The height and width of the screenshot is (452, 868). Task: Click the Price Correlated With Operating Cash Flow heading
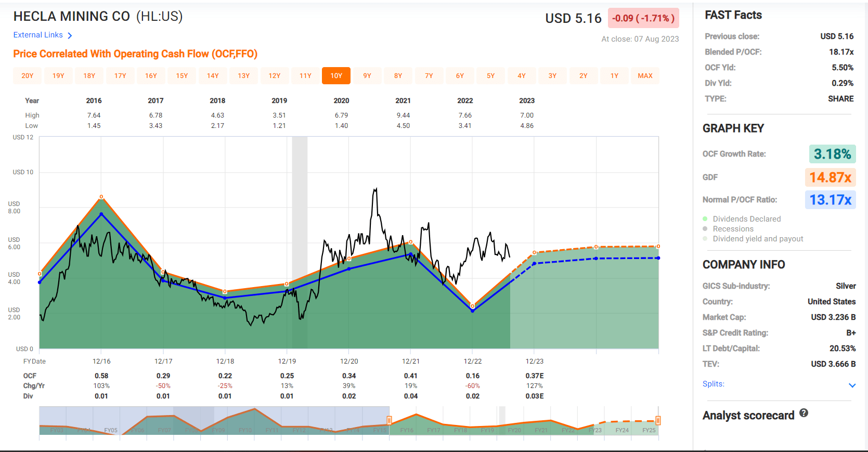click(x=135, y=54)
